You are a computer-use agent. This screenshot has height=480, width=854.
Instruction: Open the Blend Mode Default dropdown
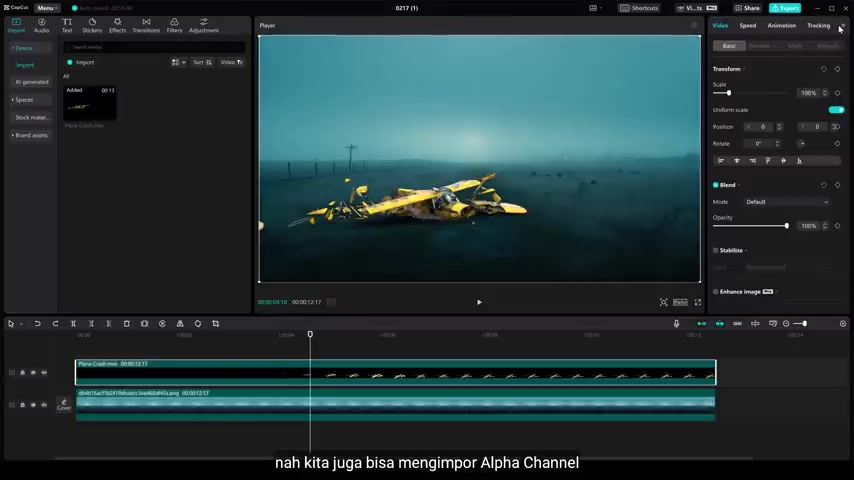[787, 202]
